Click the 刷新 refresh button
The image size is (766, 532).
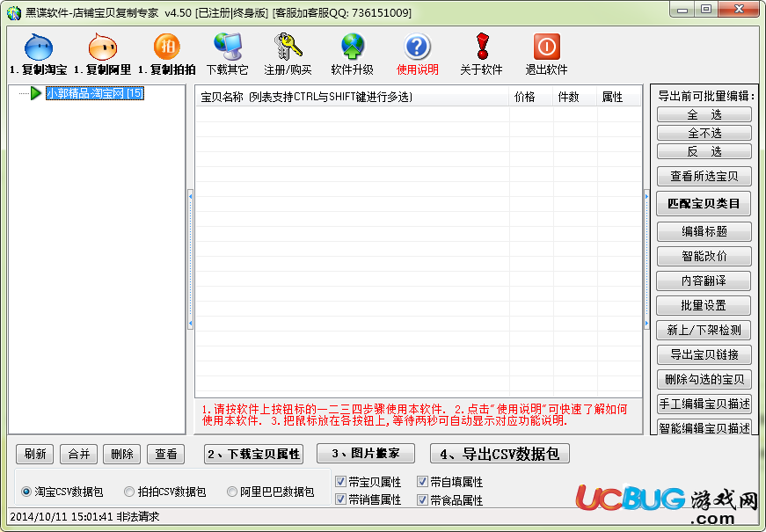pyautogui.click(x=35, y=455)
